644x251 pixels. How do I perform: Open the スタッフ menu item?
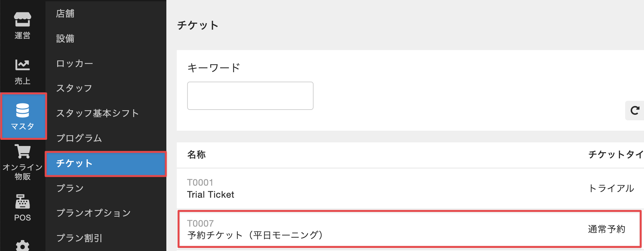74,88
